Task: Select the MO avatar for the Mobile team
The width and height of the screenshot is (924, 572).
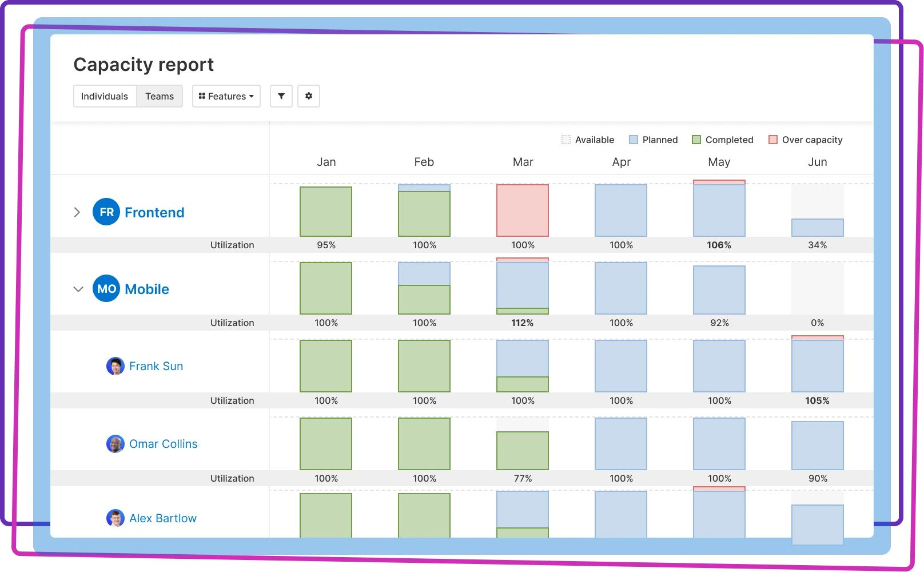Action: [x=106, y=289]
